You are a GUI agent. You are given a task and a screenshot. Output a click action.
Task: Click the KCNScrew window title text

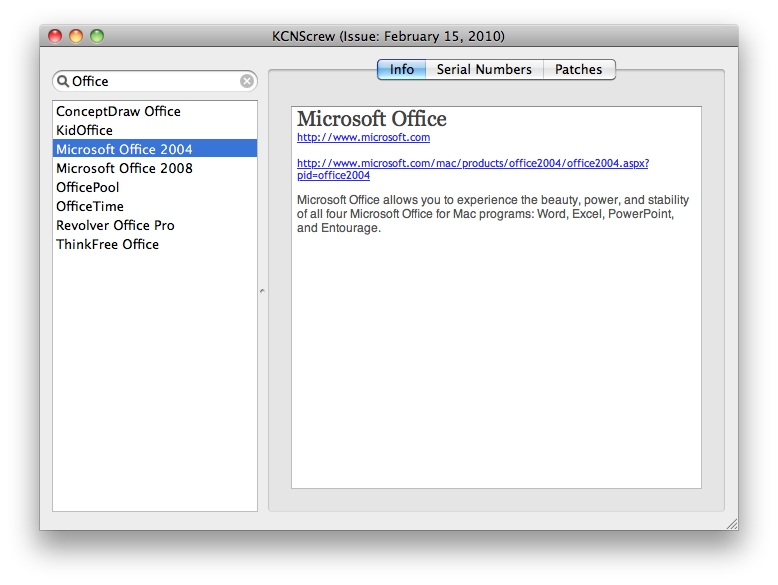click(389, 36)
